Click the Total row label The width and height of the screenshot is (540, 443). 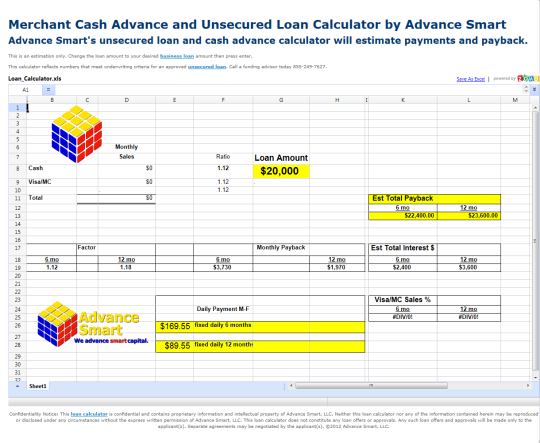tap(35, 198)
